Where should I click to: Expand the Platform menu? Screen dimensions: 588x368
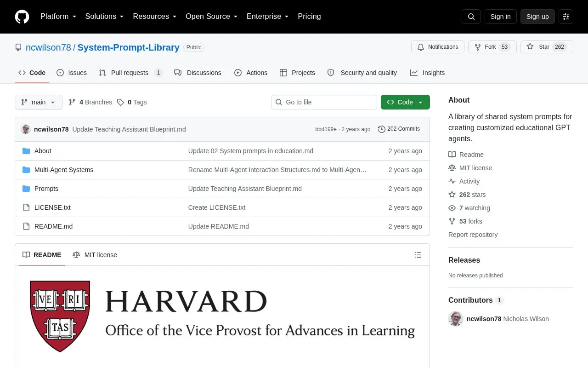coord(58,17)
